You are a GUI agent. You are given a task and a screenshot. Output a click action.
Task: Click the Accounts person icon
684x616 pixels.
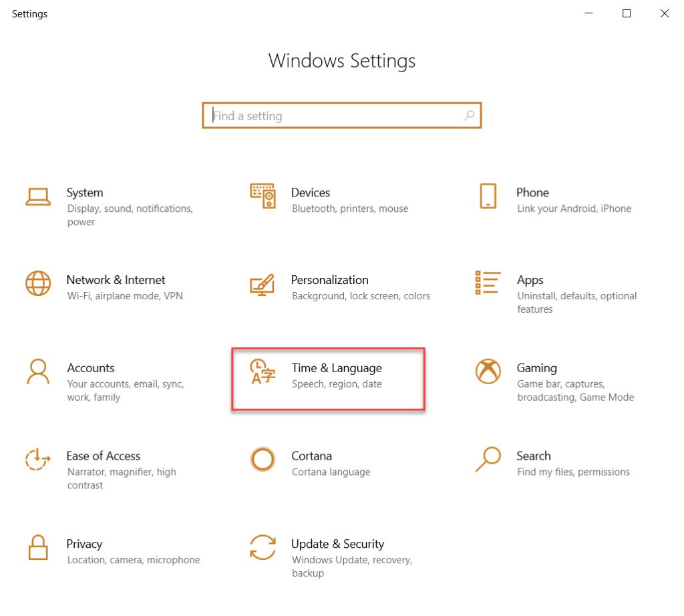38,371
